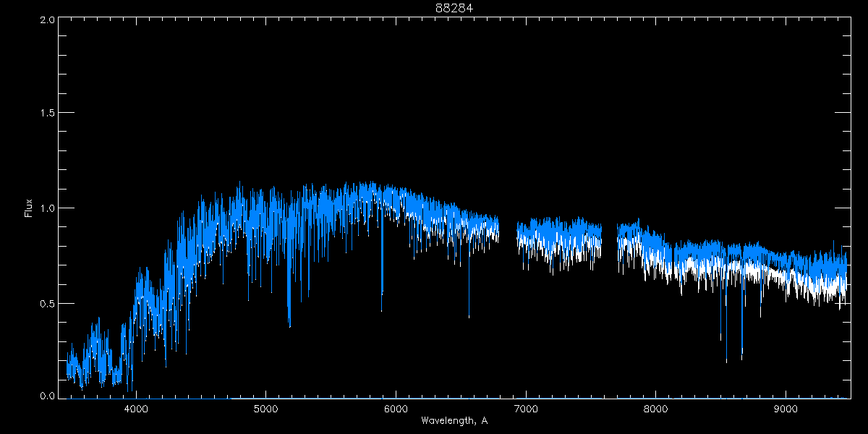Click the spectrum gap between 7600 and 7700 Å

(610, 239)
